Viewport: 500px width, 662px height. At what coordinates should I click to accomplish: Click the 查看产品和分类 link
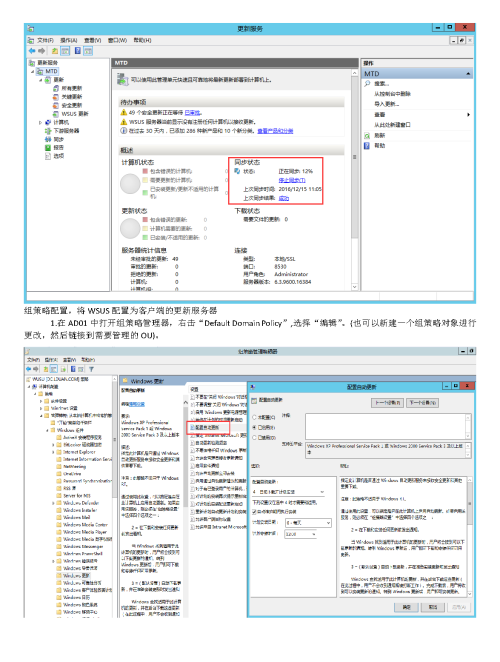coord(275,131)
